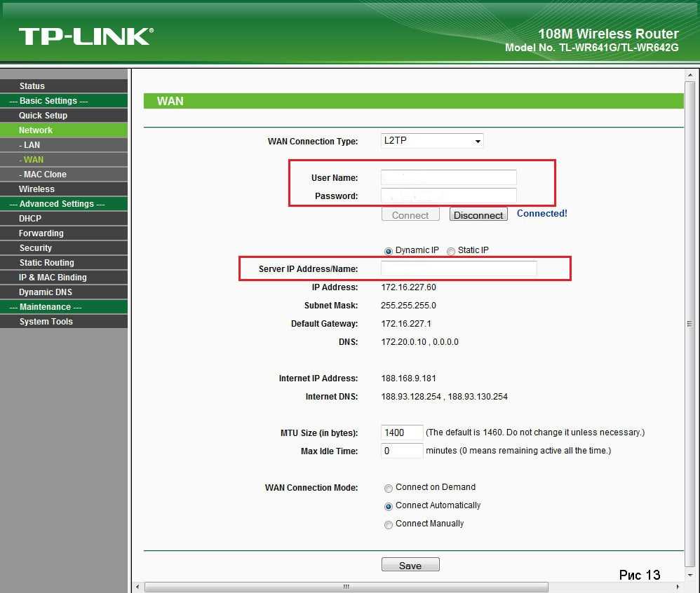Open the Wireless settings section
Image resolution: width=700 pixels, height=593 pixels.
coord(36,189)
